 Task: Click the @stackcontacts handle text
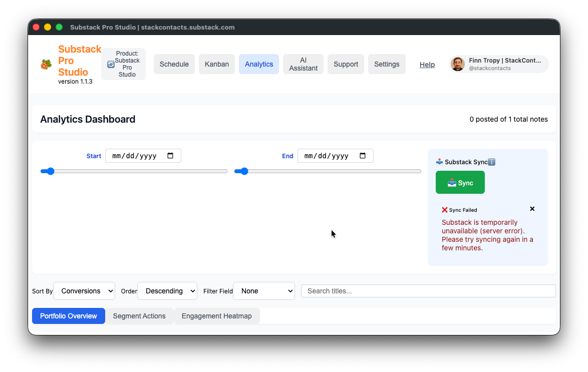tap(490, 68)
